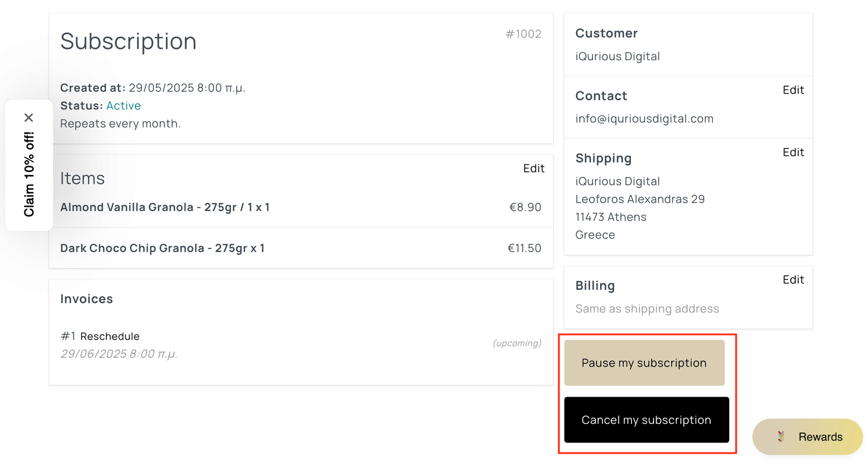Reschedule upcoming invoice #1
Image resolution: width=868 pixels, height=469 pixels.
pyautogui.click(x=109, y=337)
